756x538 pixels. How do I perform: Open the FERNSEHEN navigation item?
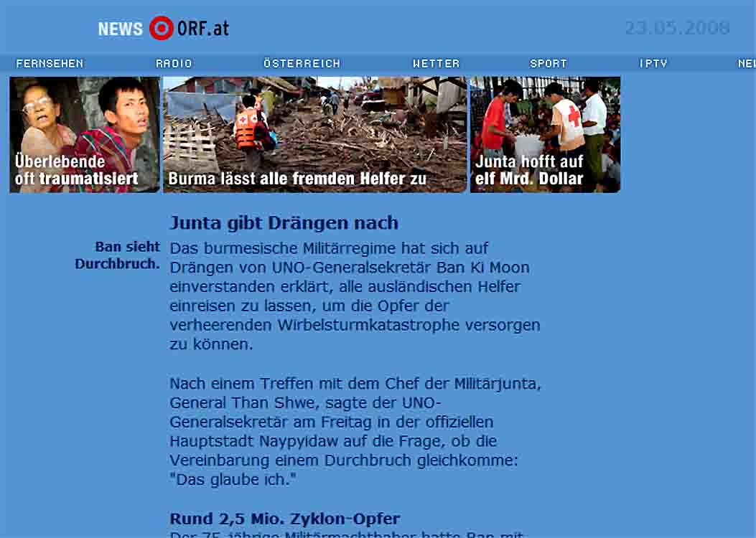coord(50,63)
